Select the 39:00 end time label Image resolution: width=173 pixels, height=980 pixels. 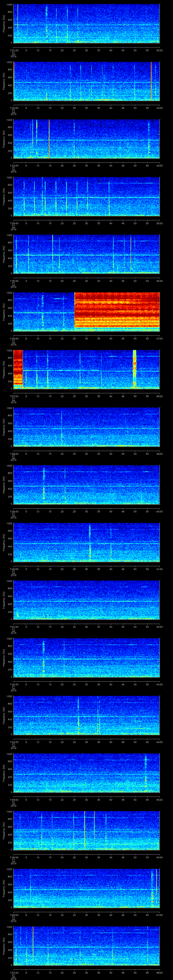[159, 454]
